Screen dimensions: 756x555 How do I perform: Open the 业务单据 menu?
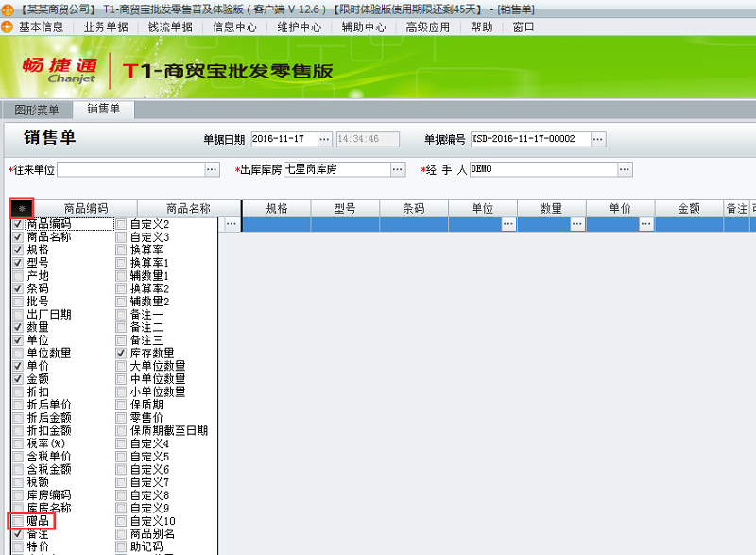(x=106, y=27)
